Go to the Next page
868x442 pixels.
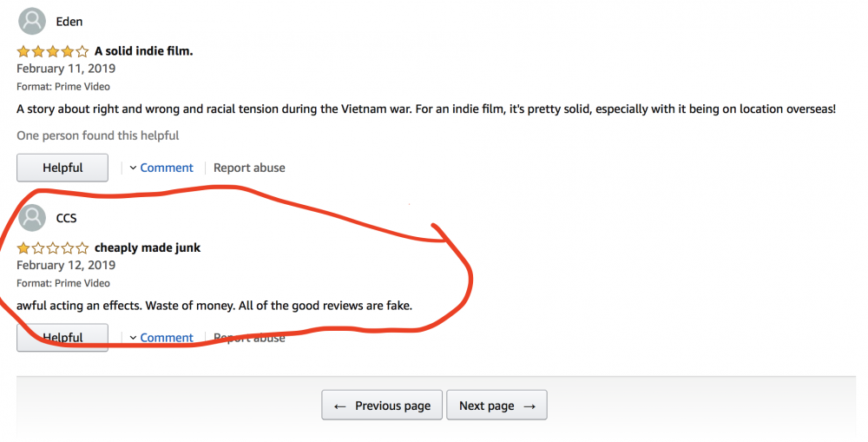pos(496,406)
